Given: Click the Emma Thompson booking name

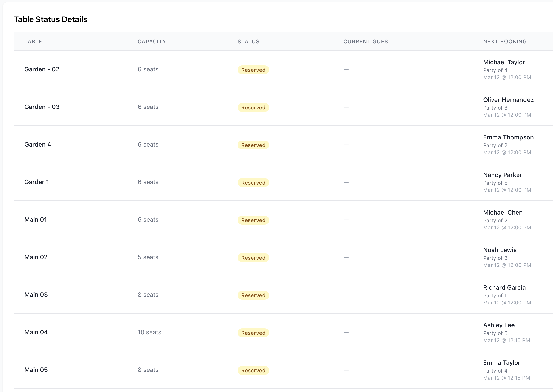Looking at the screenshot, I should tap(508, 137).
